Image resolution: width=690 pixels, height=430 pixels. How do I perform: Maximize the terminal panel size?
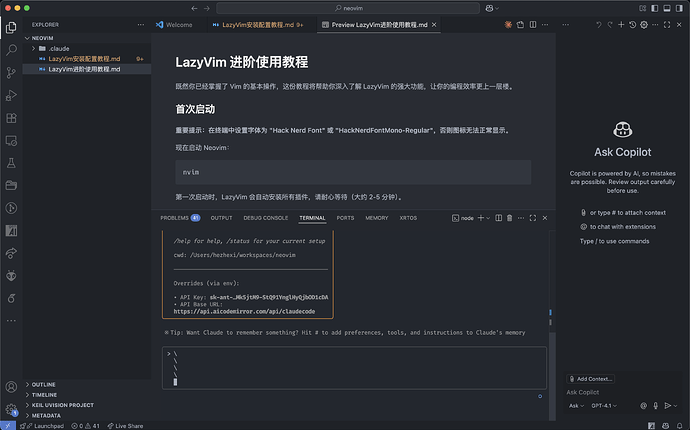(533, 218)
